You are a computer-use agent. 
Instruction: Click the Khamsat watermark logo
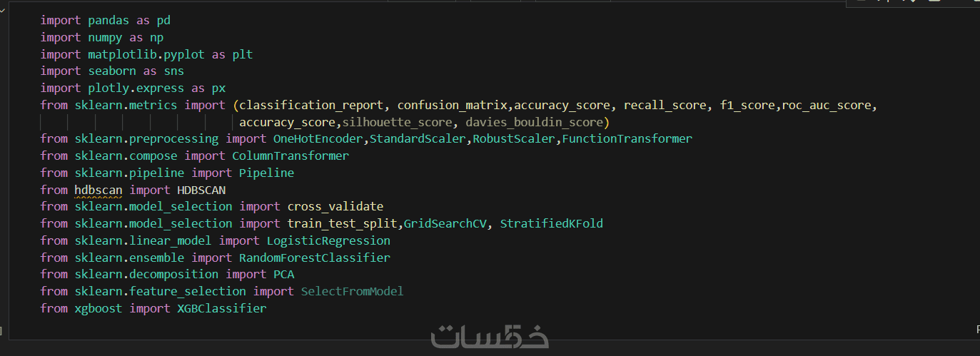[490, 336]
